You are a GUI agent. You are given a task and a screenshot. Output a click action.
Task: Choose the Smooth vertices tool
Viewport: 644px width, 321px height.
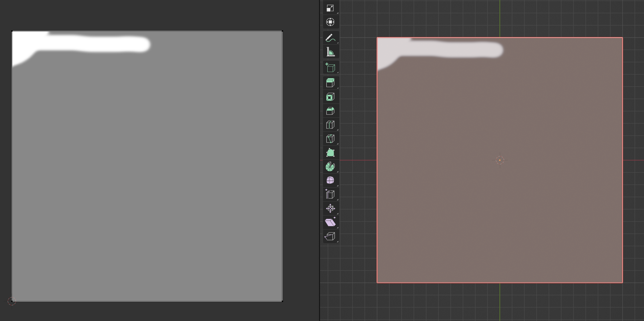tap(330, 180)
